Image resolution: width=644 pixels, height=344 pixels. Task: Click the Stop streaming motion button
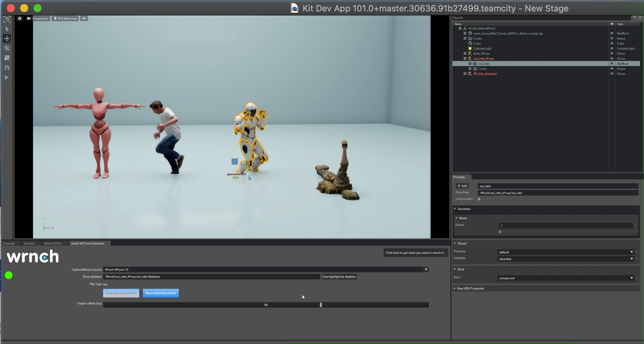(x=161, y=293)
